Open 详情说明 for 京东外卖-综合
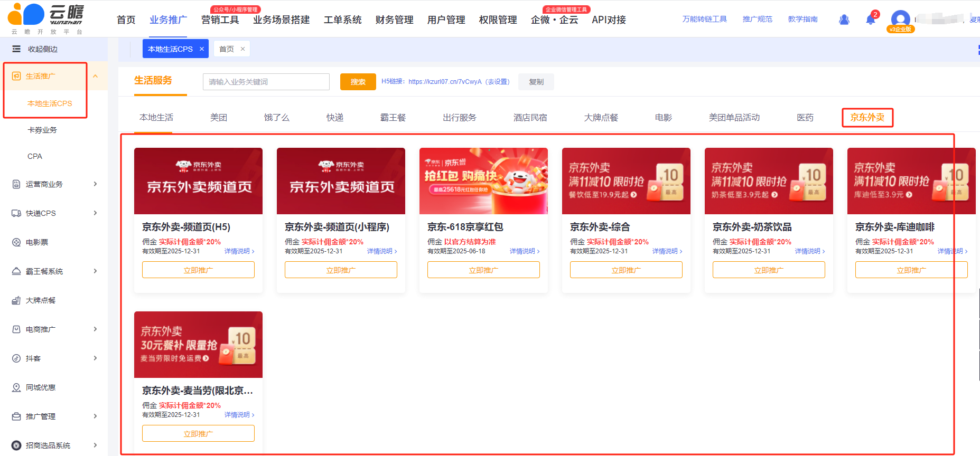Viewport: 980px width, 456px height. pyautogui.click(x=667, y=251)
